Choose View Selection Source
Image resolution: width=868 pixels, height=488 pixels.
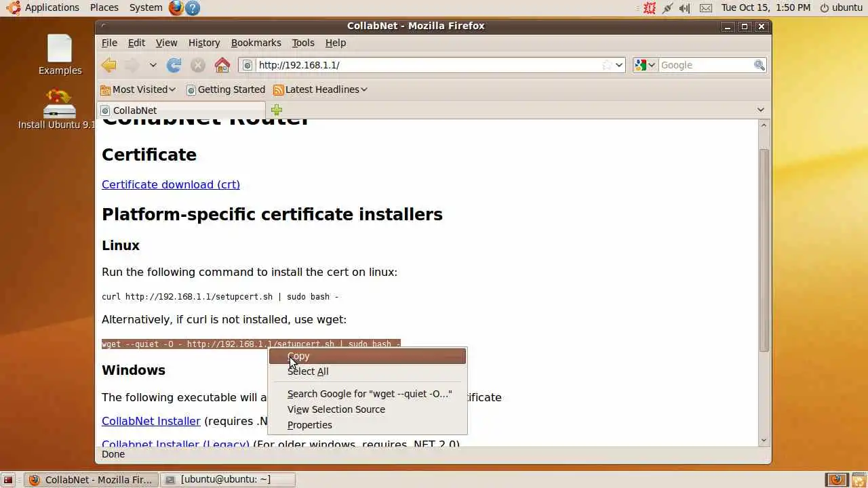click(x=368, y=409)
